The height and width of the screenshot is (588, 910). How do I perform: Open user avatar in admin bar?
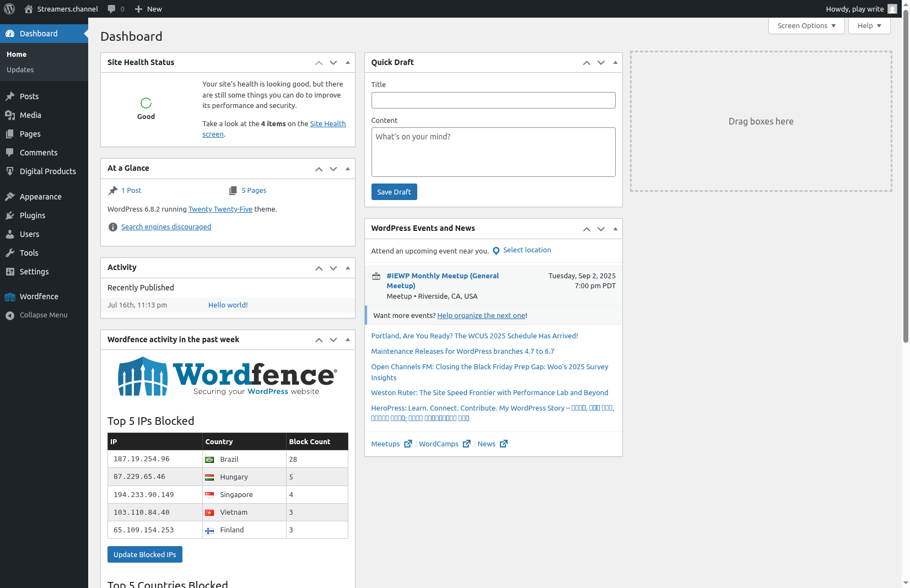click(892, 9)
